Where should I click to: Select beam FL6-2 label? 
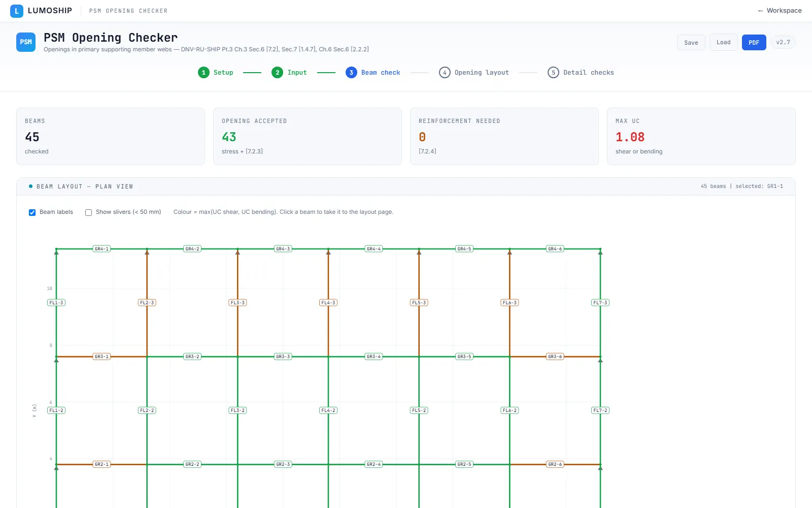510,410
